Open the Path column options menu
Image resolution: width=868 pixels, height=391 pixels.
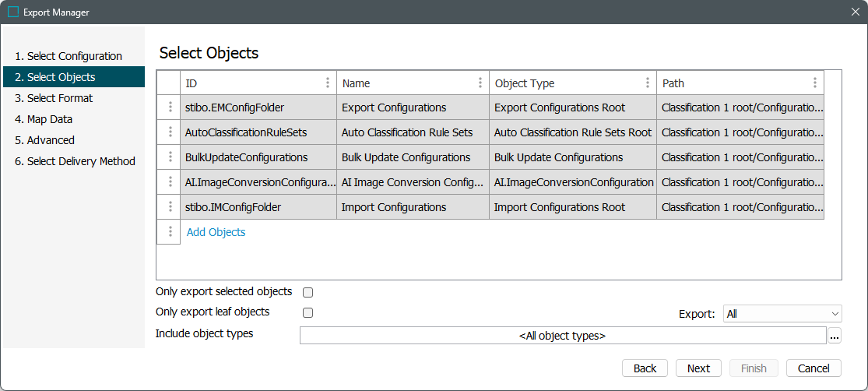[x=814, y=83]
